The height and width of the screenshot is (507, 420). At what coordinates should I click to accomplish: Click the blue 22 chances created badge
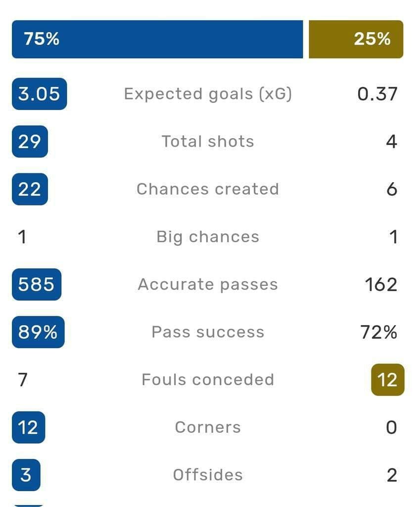[30, 189]
